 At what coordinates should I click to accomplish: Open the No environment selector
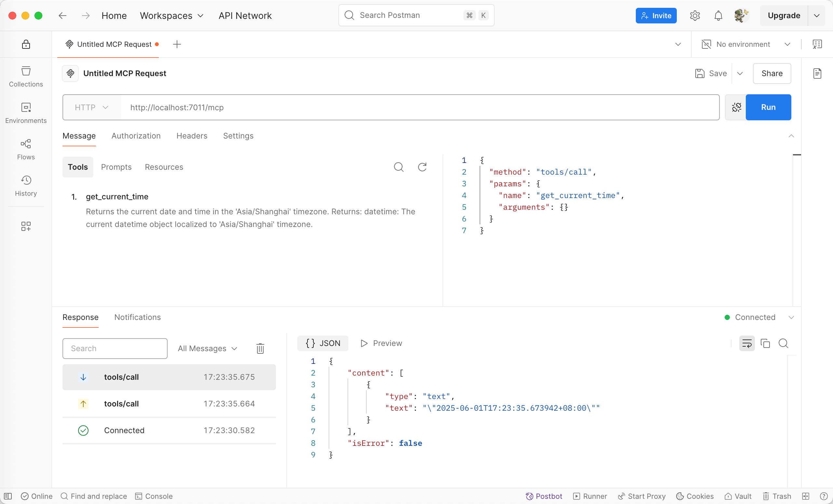click(x=746, y=44)
